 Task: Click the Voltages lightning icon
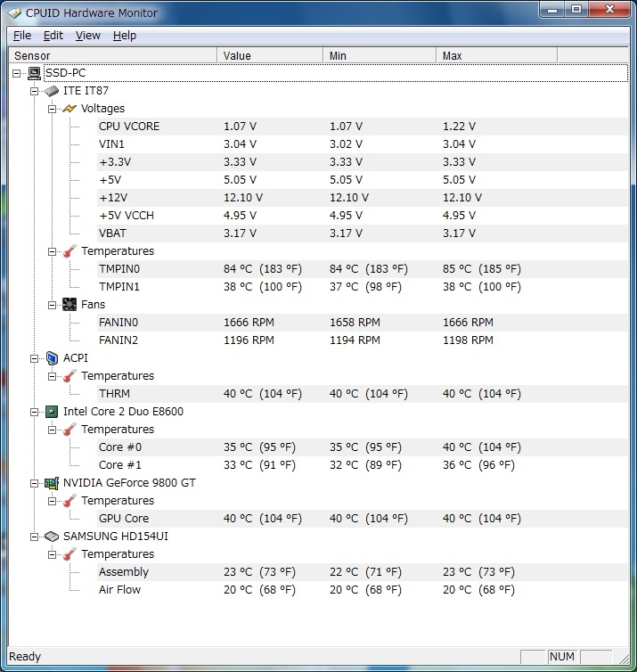click(69, 109)
